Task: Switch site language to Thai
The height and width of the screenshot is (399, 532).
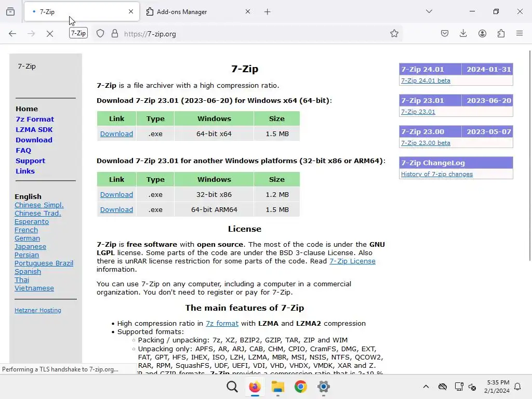Action: 22,280
